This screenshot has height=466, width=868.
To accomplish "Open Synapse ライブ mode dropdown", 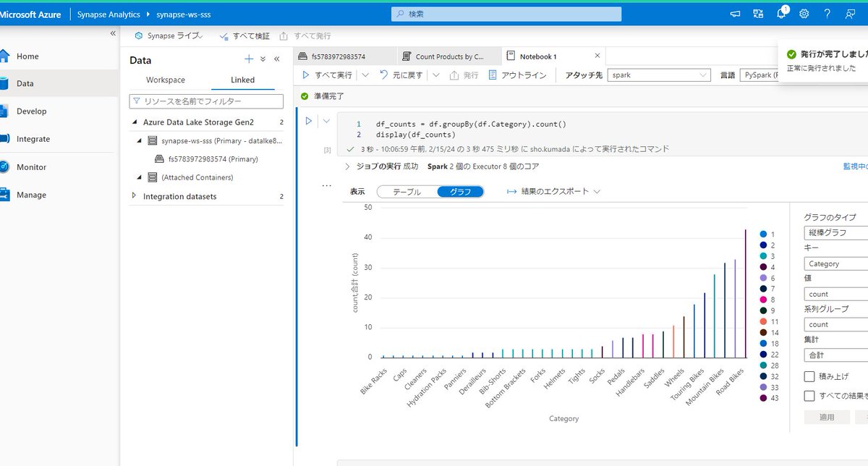I will pyautogui.click(x=169, y=35).
